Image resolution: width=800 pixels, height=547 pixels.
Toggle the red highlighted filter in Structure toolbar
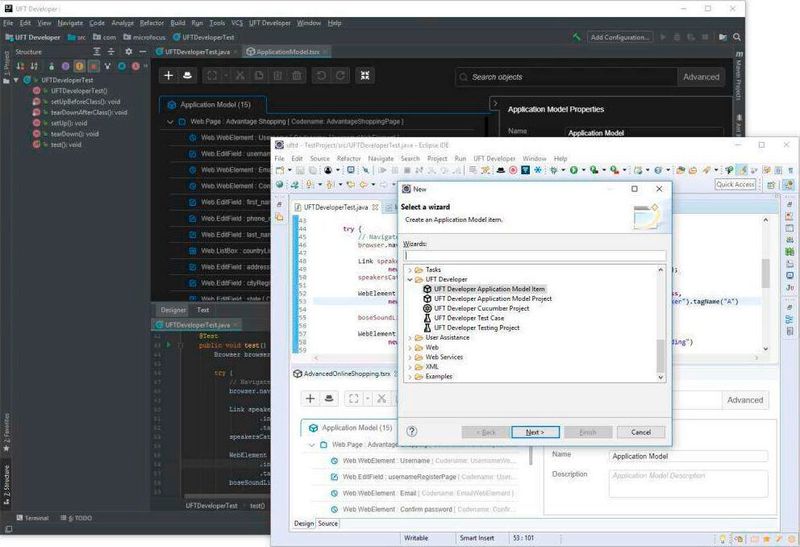coord(93,66)
